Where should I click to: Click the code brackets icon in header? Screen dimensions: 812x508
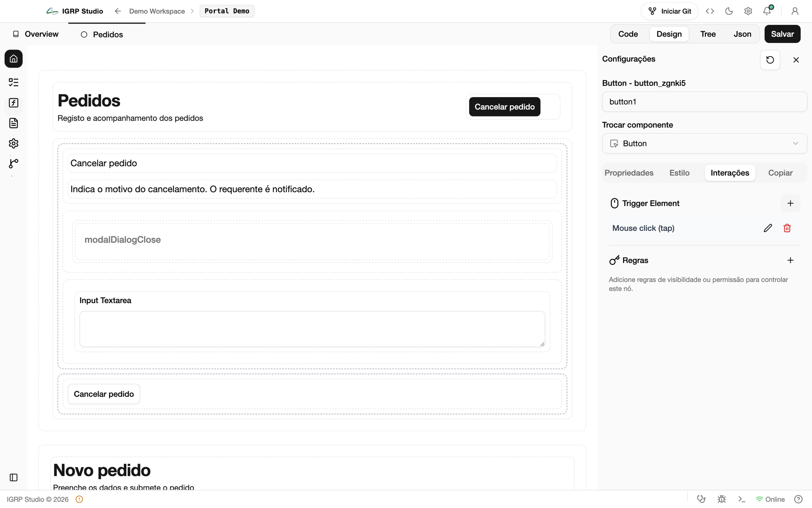710,11
